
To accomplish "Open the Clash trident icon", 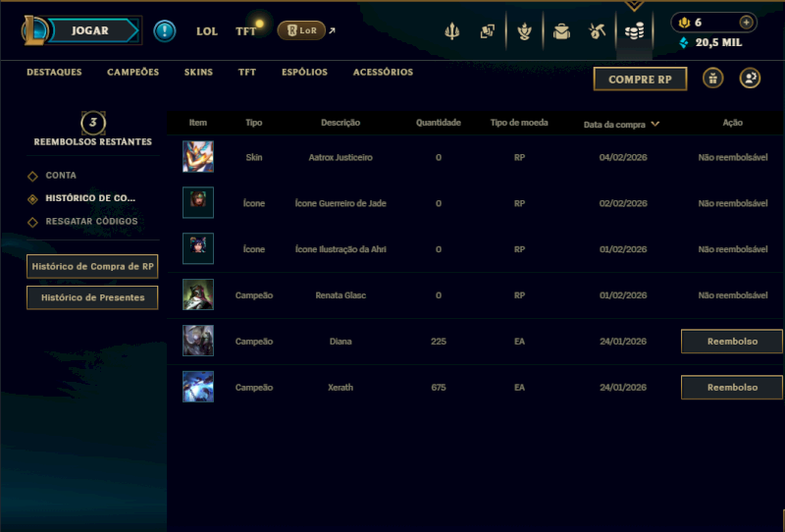I will [x=452, y=31].
